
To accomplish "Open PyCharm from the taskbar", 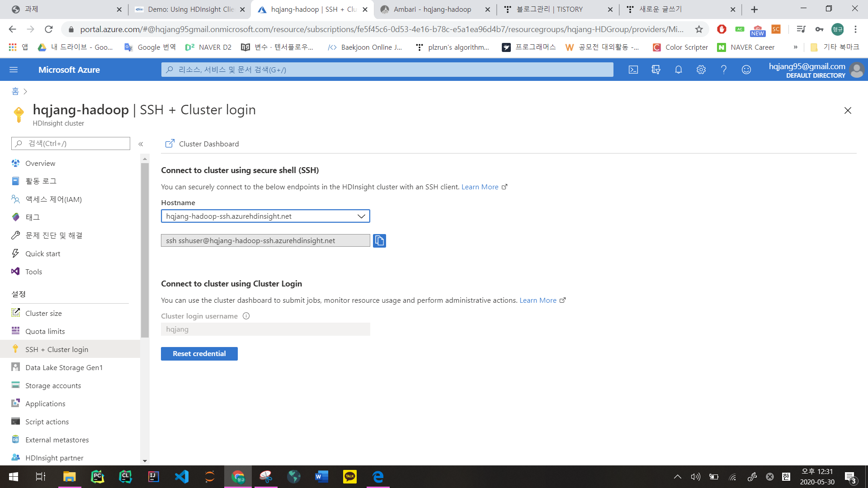I will (98, 477).
